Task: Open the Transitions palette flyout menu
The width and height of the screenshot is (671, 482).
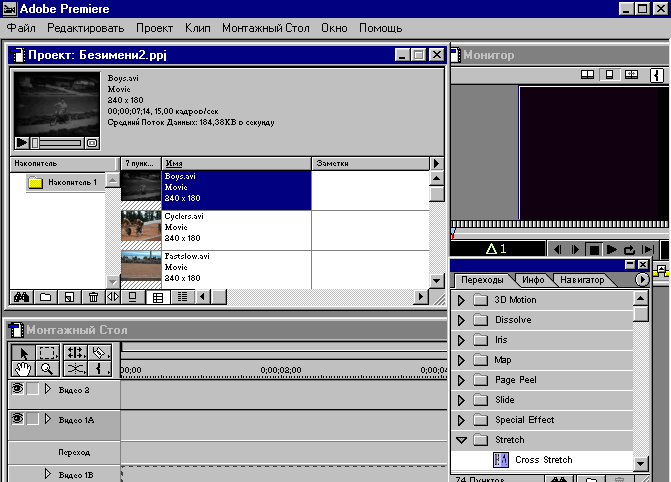Action: pyautogui.click(x=641, y=280)
